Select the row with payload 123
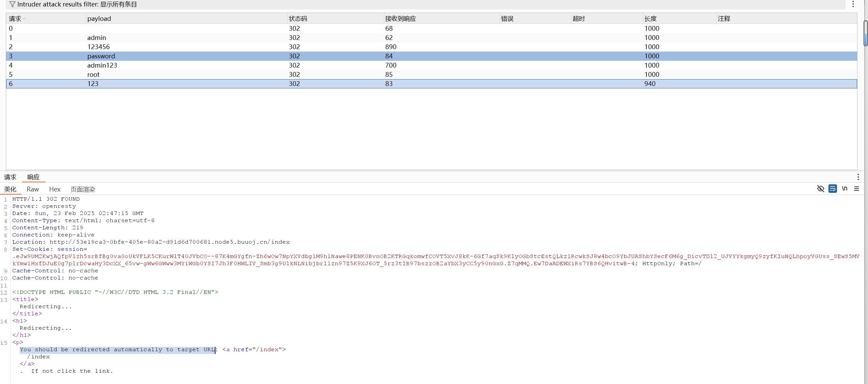868x384 pixels. click(93, 84)
